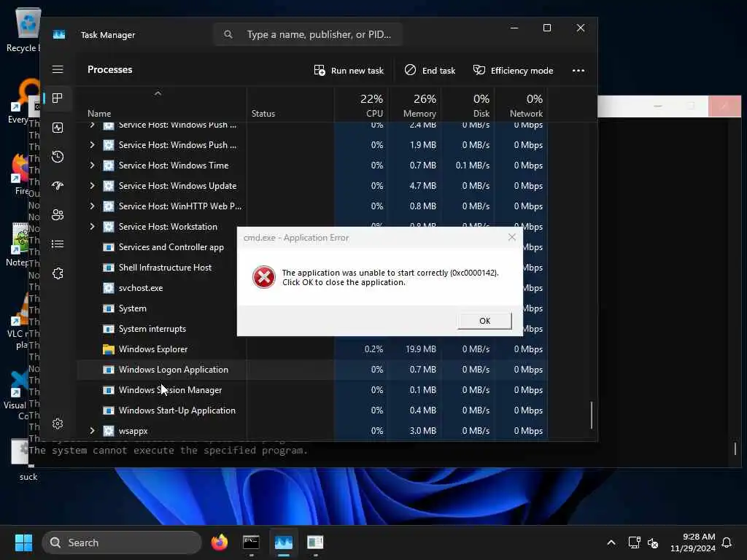Show hidden system tray icons
Image resolution: width=747 pixels, height=560 pixels.
point(611,542)
